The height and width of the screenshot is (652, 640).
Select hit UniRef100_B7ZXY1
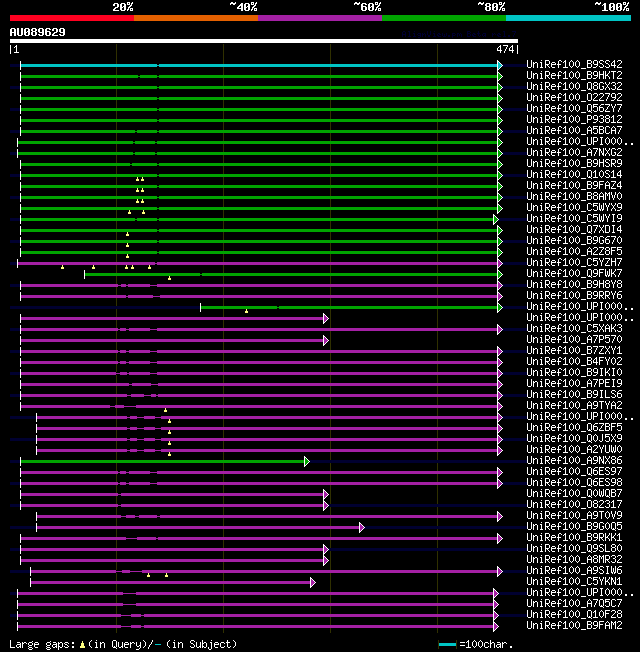(574, 351)
